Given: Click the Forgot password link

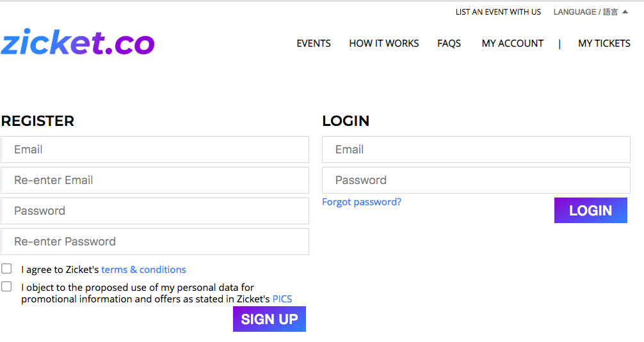Looking at the screenshot, I should pyautogui.click(x=362, y=202).
